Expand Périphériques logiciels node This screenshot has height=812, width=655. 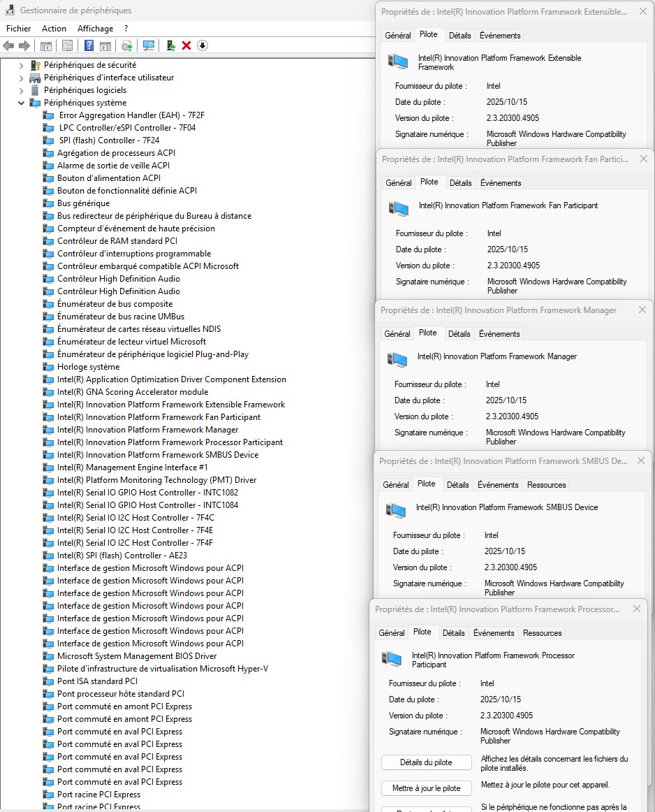pyautogui.click(x=22, y=90)
